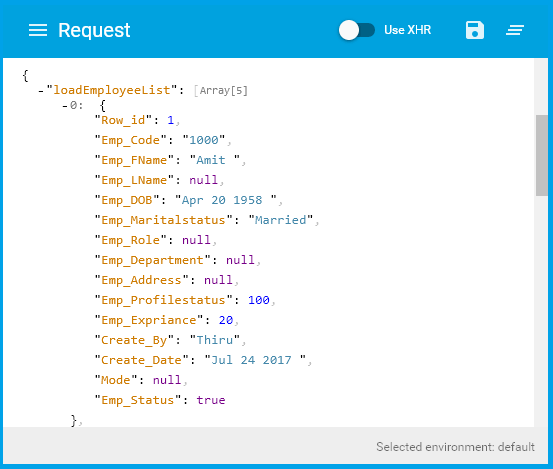Viewport: 553px width, 469px height.
Task: Select the "Emp_Address" key
Action: [141, 280]
